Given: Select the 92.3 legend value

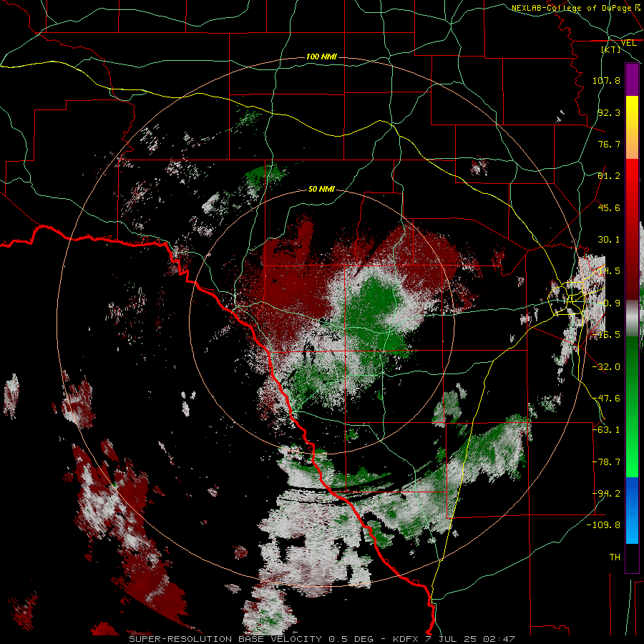Looking at the screenshot, I should (609, 112).
